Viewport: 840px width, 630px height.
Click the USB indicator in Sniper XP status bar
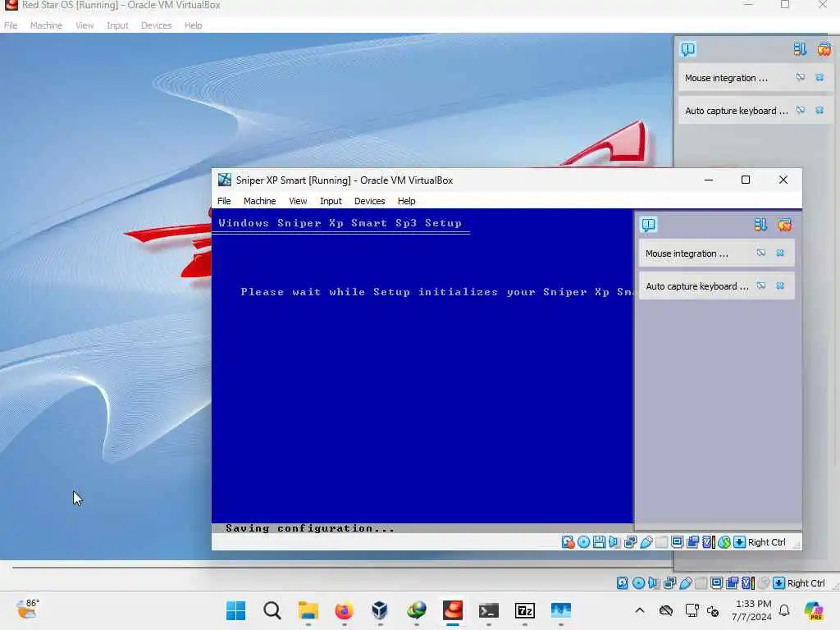646,542
